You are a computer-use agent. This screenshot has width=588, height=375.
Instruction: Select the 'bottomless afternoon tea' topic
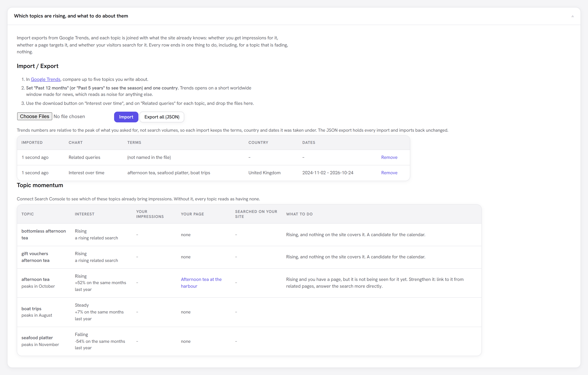tap(43, 235)
